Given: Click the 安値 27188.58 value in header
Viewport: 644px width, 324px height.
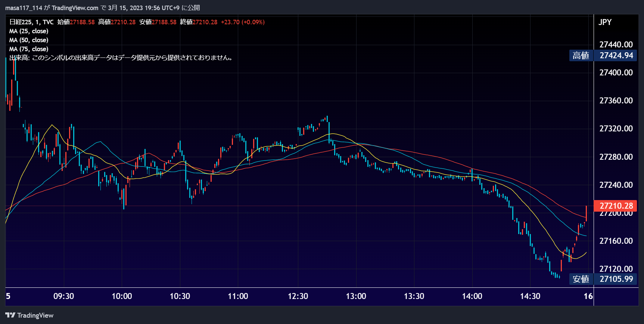Looking at the screenshot, I should (158, 22).
